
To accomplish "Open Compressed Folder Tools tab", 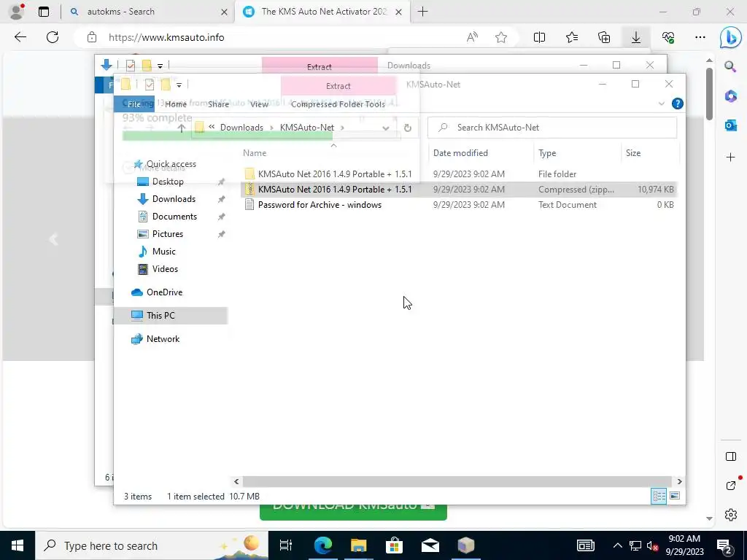I will (338, 104).
